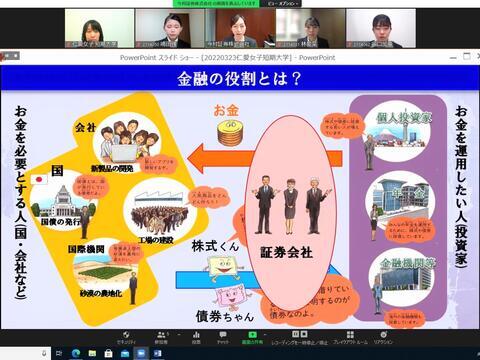Screen dimensions: 480x360
Task: Open the Zoom Security (セキュリティ) button
Action: pyautogui.click(x=126, y=337)
